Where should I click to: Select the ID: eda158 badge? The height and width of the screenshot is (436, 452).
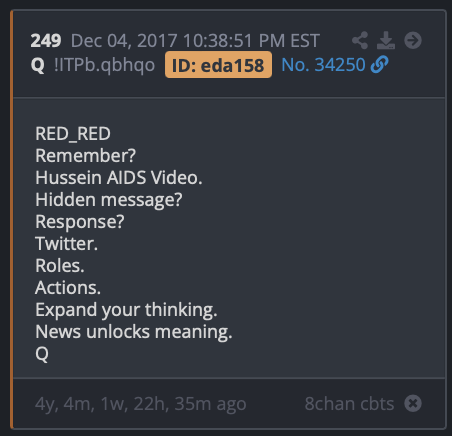tap(218, 65)
